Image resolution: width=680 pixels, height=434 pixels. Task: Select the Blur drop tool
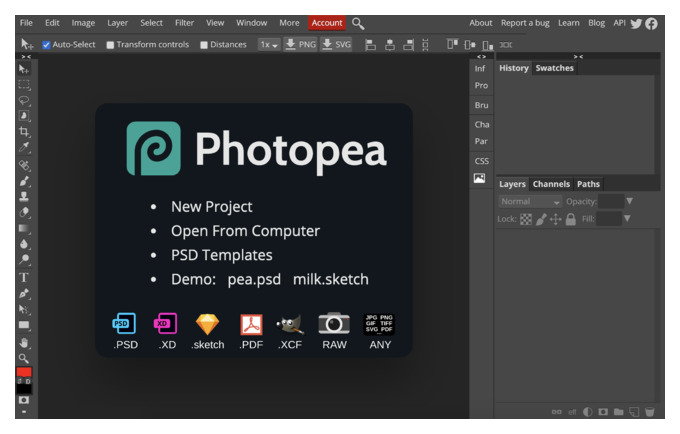click(24, 244)
